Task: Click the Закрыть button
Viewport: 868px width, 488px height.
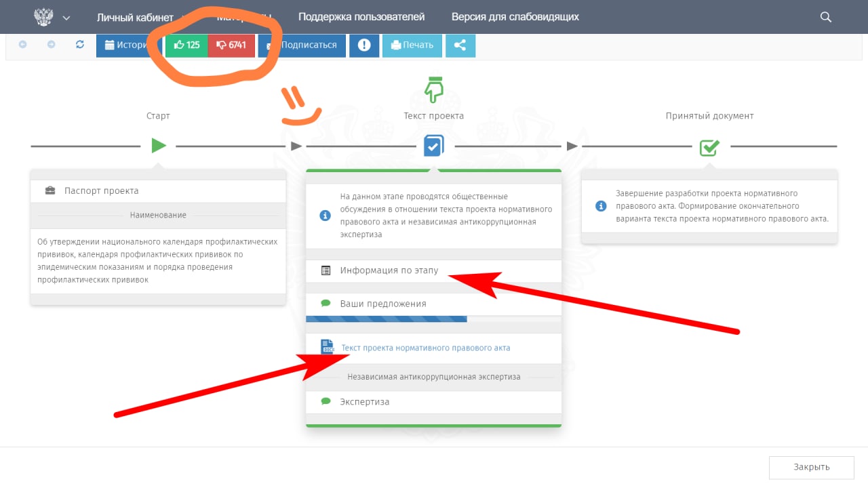Action: tap(812, 467)
